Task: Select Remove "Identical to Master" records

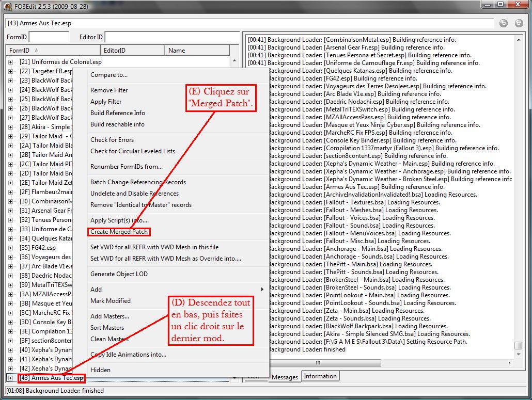Action: [141, 205]
